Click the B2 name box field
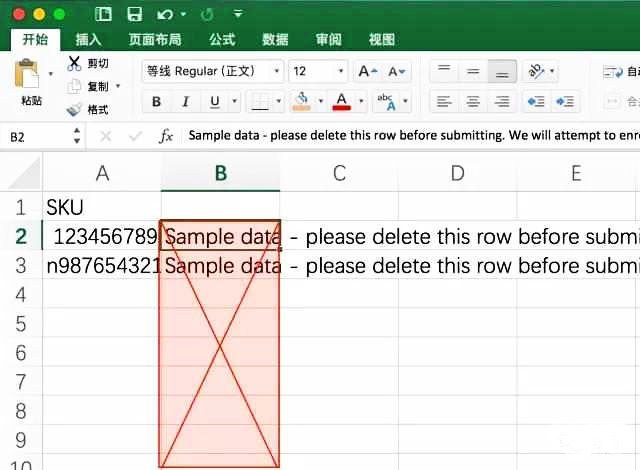The height and width of the screenshot is (470, 640). [40, 136]
